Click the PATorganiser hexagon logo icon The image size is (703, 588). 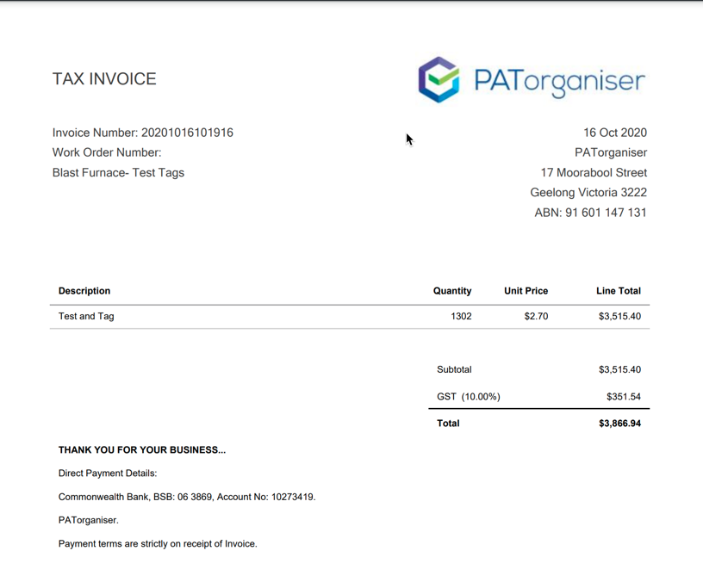439,80
